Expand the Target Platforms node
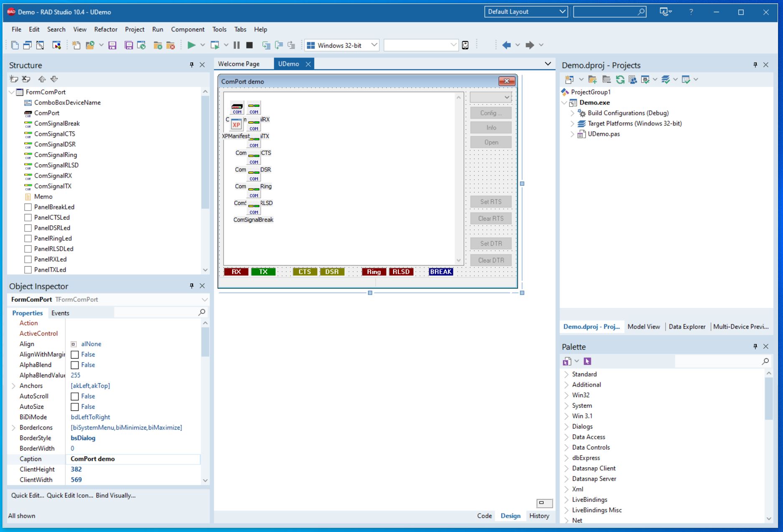Screen dimensions: 783x532 (x=572, y=124)
